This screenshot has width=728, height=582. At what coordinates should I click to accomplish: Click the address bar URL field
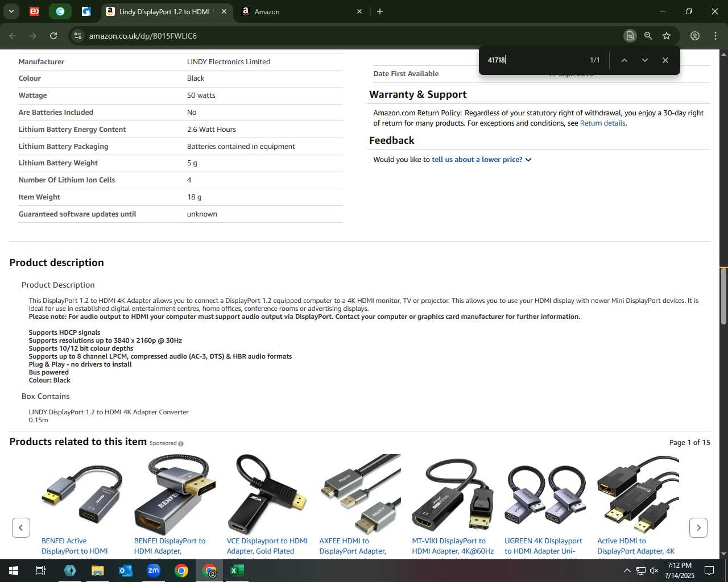[353, 36]
